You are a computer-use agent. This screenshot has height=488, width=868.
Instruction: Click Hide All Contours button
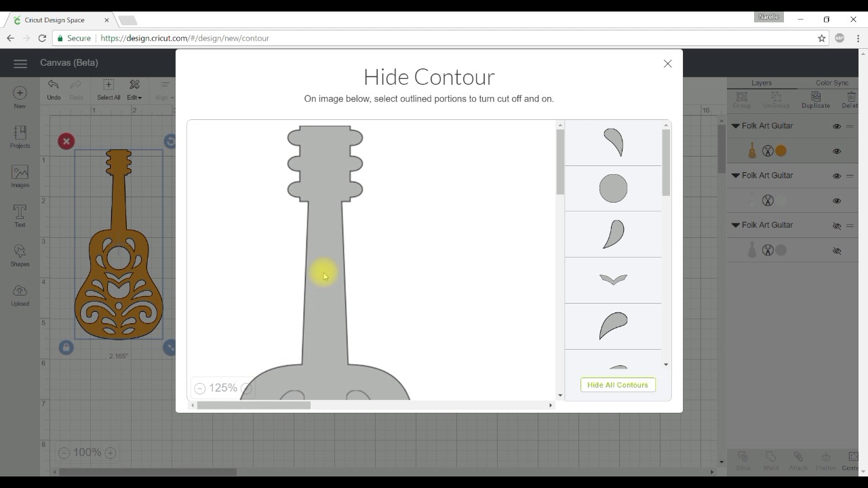pos(618,385)
